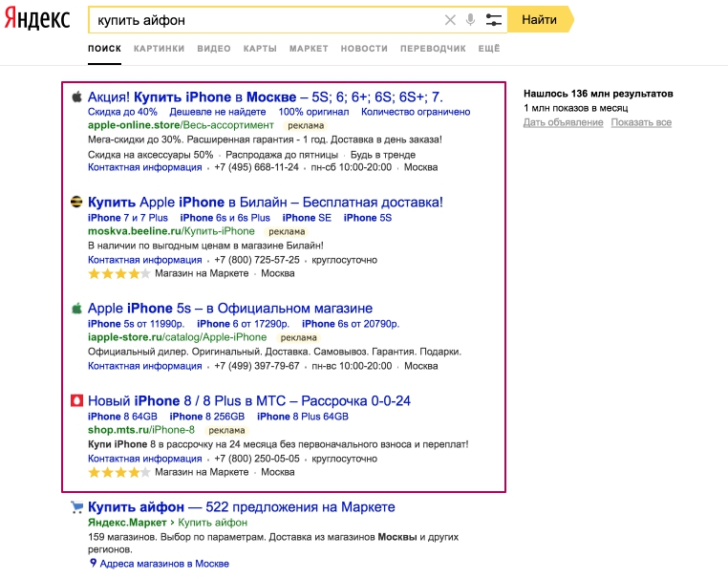Clear the search query with the X icon
This screenshot has height=579, width=728.
point(450,20)
